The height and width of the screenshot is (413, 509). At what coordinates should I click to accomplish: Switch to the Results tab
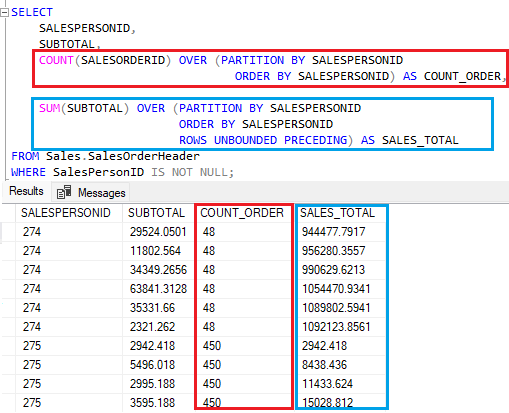click(26, 191)
